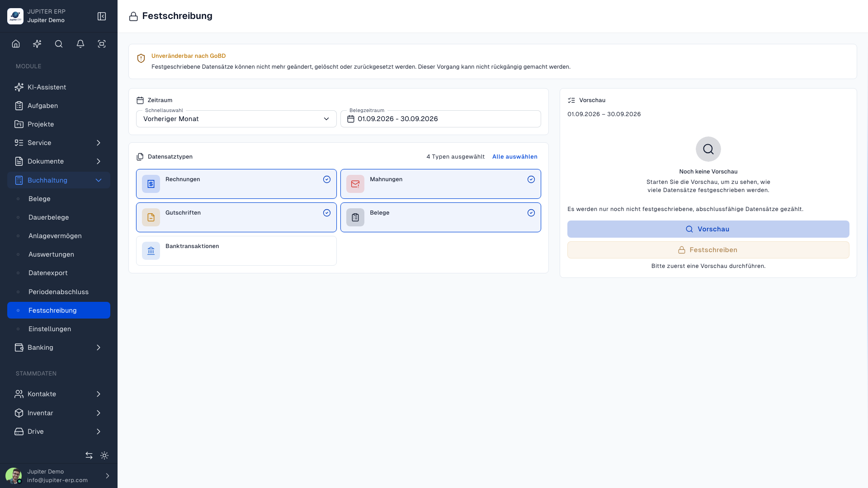The width and height of the screenshot is (868, 488).
Task: Click the Mahnungen mail icon
Action: pos(355,184)
